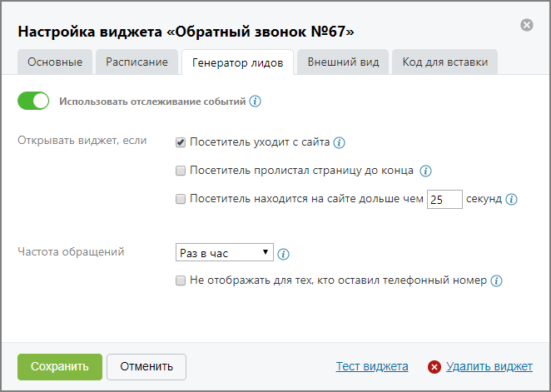Image resolution: width=551 pixels, height=392 pixels.
Task: Uncheck 'Посетитель уходит с сайта' checkbox
Action: pos(181,142)
